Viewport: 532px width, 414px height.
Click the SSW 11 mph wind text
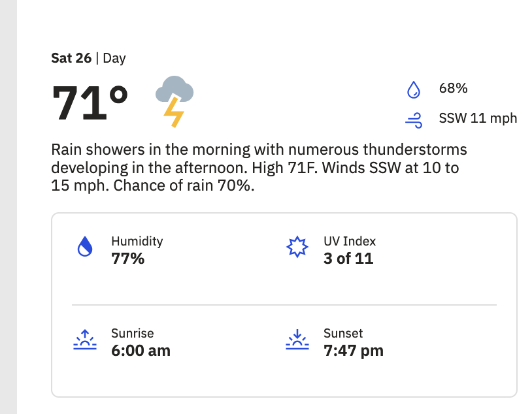[478, 118]
